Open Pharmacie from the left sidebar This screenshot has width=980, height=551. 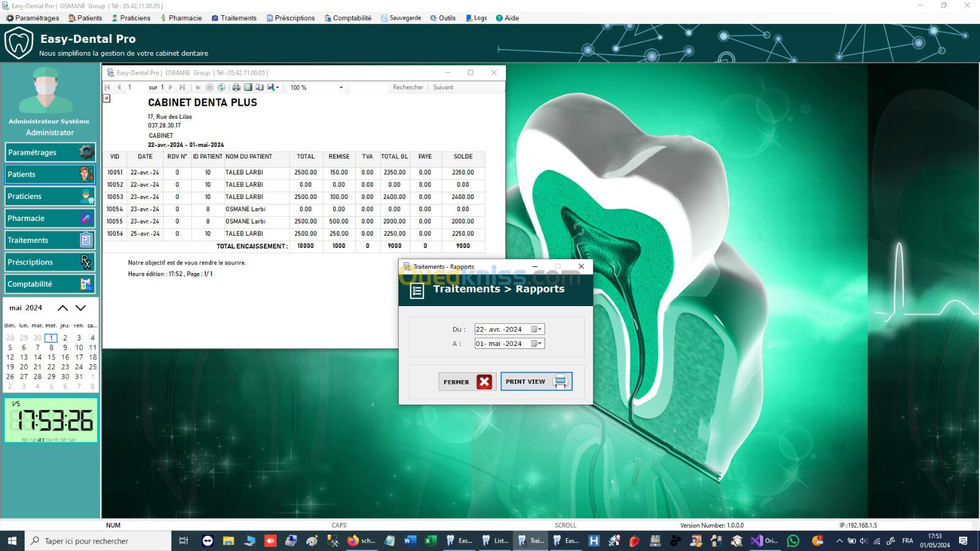50,219
